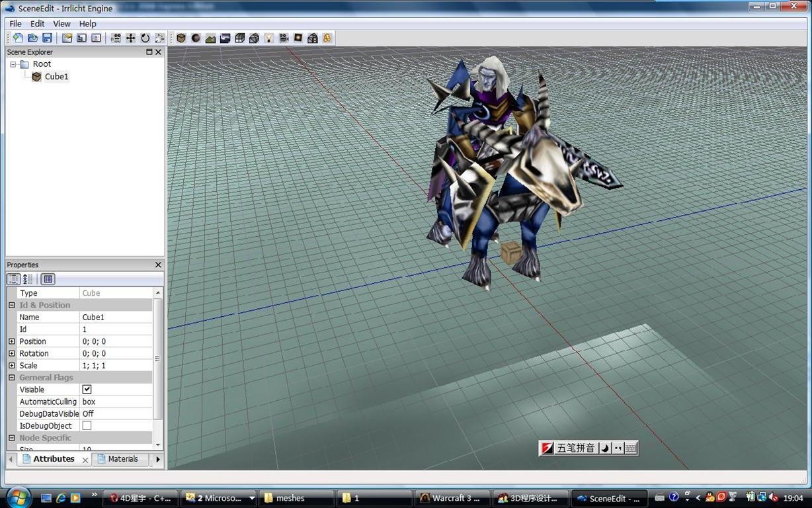Open the View menu
Screen dimensions: 812x508
(62, 24)
